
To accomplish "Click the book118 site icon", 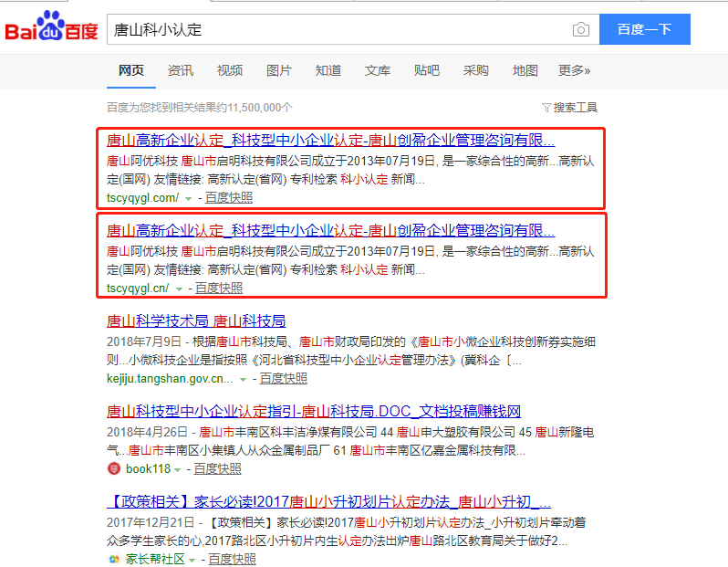I will tap(114, 469).
